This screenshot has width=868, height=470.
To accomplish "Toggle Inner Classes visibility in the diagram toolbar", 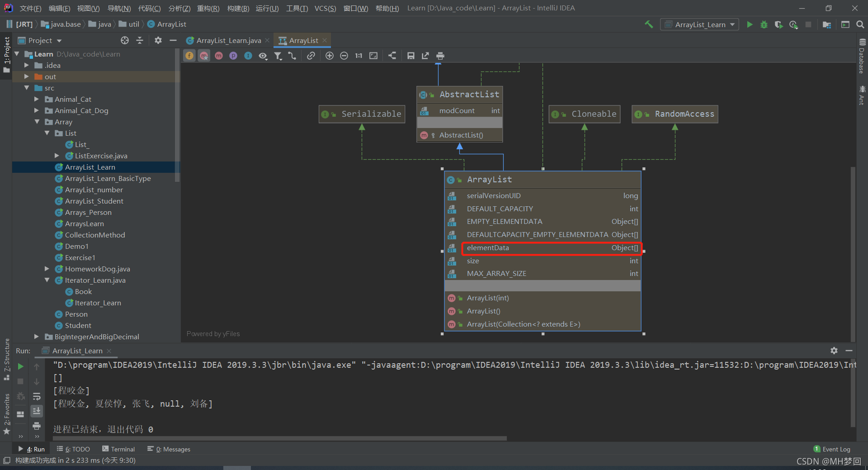I will pyautogui.click(x=248, y=56).
